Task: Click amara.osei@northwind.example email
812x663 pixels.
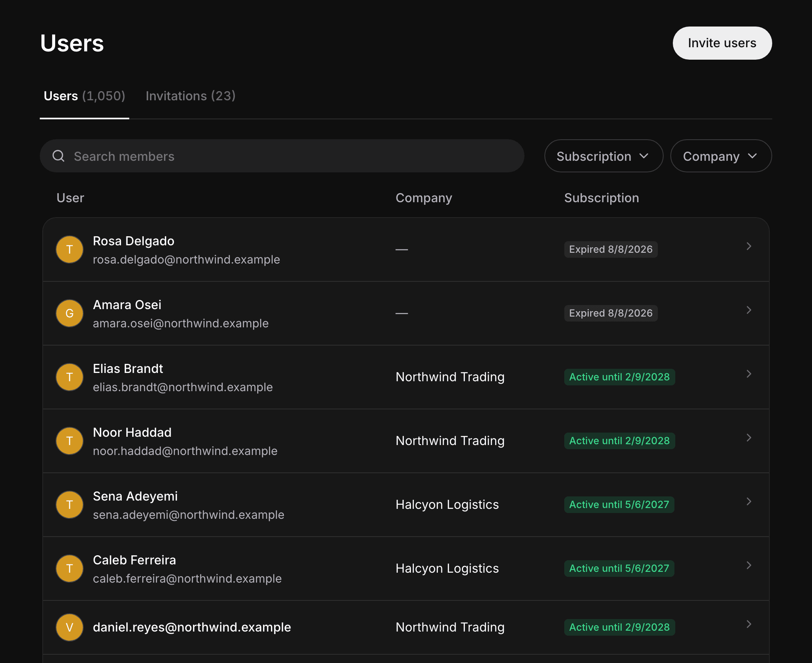Action: pos(181,324)
